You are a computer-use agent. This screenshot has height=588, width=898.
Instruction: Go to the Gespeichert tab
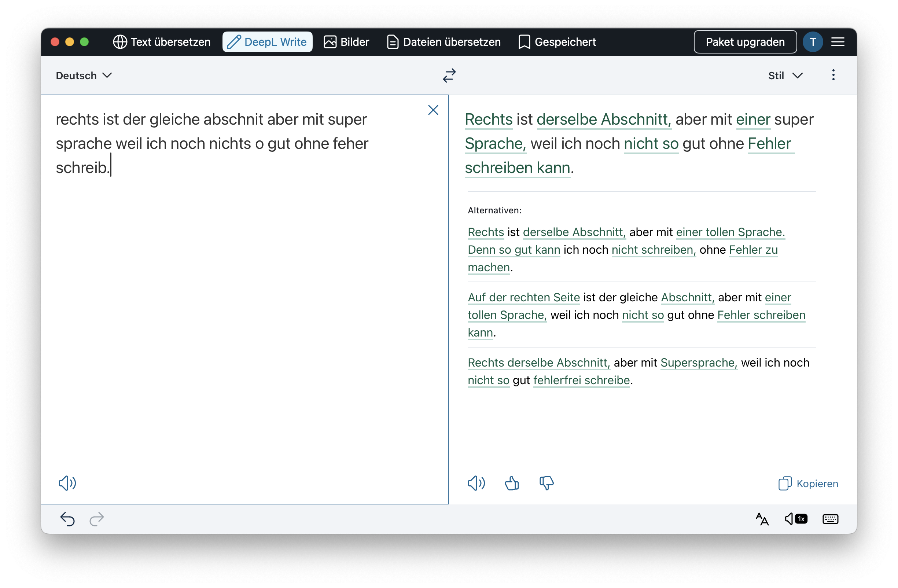tap(557, 42)
